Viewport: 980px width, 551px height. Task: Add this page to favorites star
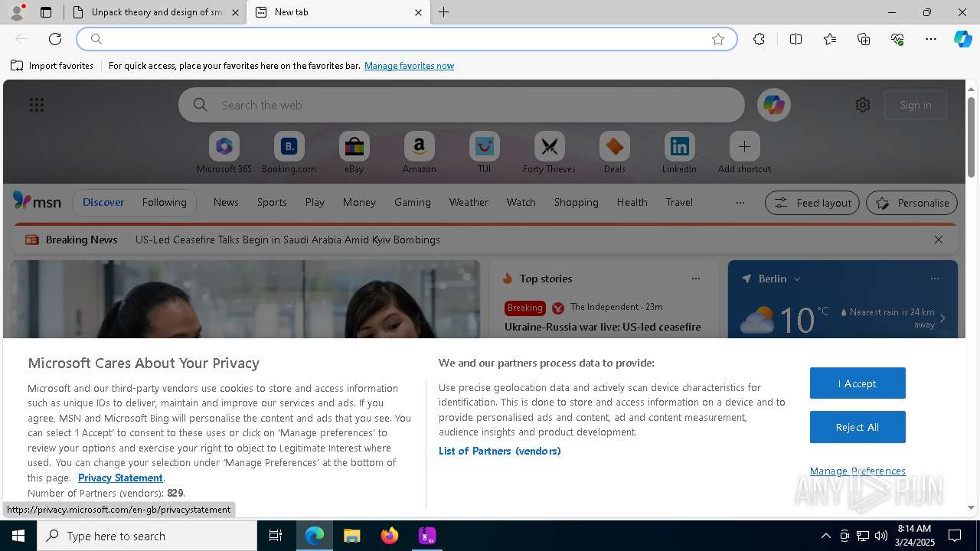(718, 39)
